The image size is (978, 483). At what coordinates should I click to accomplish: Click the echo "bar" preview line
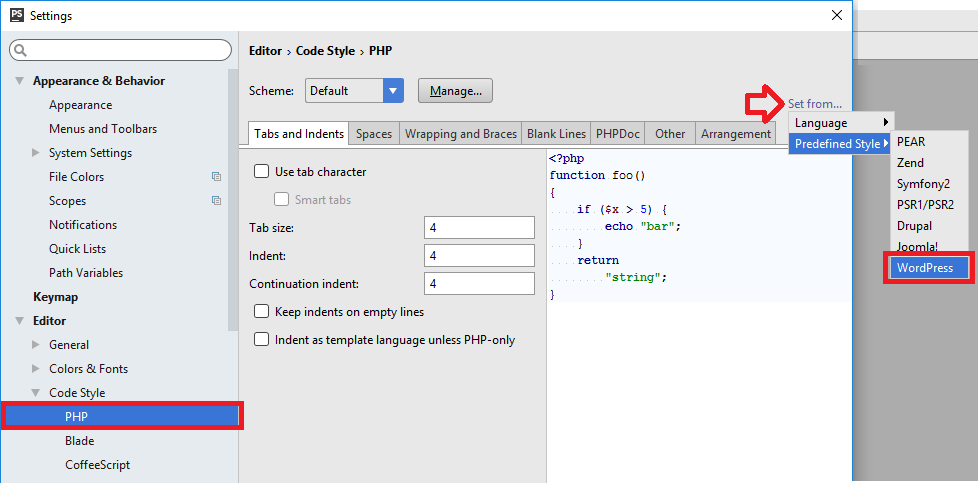click(642, 226)
